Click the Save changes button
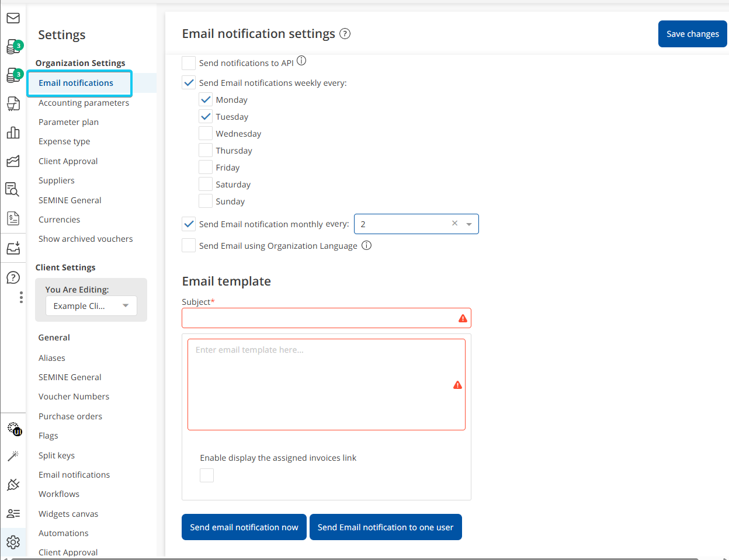Screen dimensions: 729x560 click(x=693, y=34)
